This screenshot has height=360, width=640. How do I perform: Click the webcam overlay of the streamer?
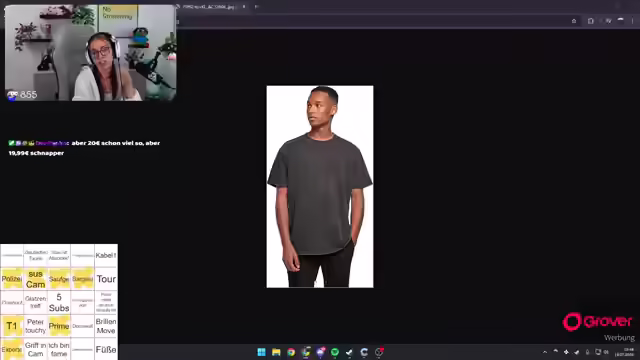tap(90, 53)
